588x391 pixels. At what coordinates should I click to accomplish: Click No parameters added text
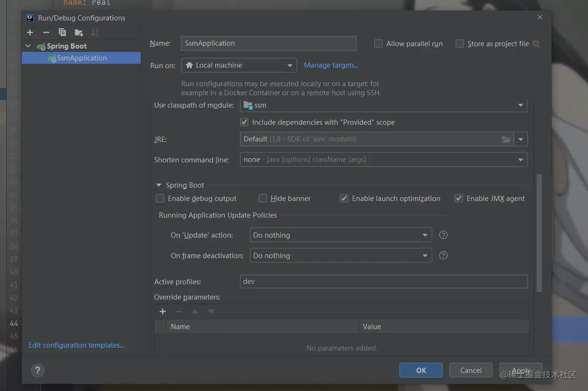point(342,348)
